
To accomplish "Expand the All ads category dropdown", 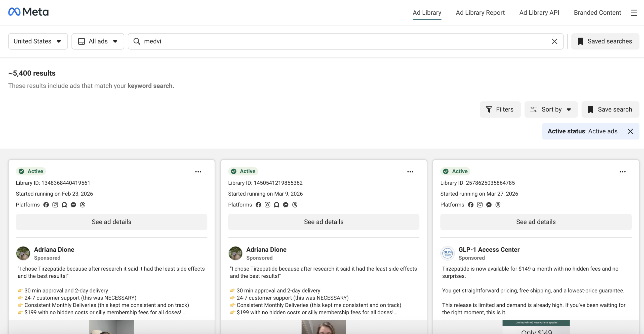I will point(98,41).
